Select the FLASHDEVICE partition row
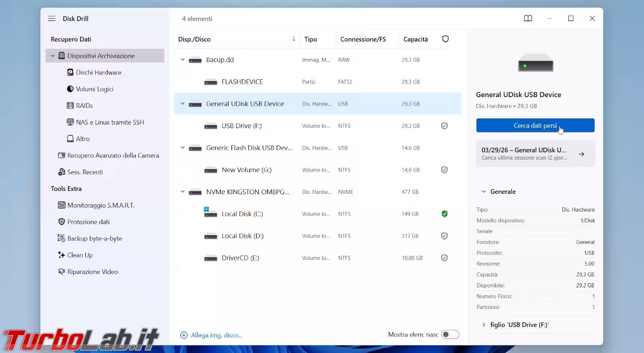644x353 pixels. 318,82
